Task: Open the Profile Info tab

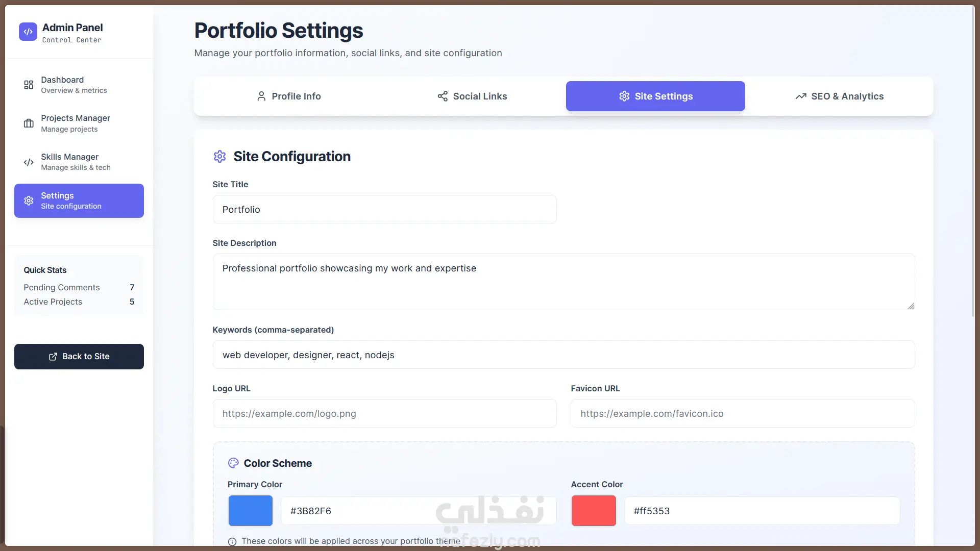Action: tap(289, 96)
